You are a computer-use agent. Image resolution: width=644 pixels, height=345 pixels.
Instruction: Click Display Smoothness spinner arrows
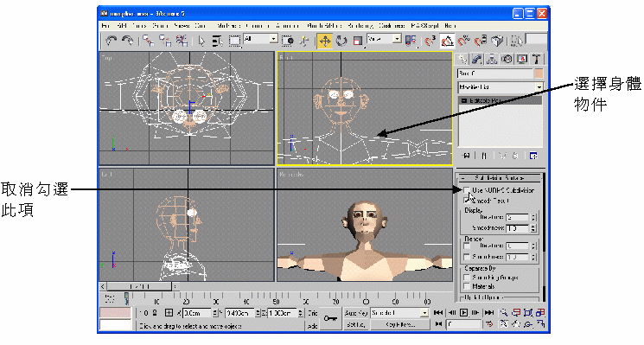533,227
